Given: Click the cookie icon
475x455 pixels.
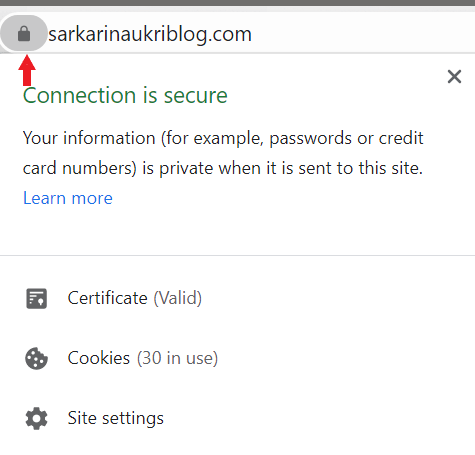Looking at the screenshot, I should pos(36,358).
